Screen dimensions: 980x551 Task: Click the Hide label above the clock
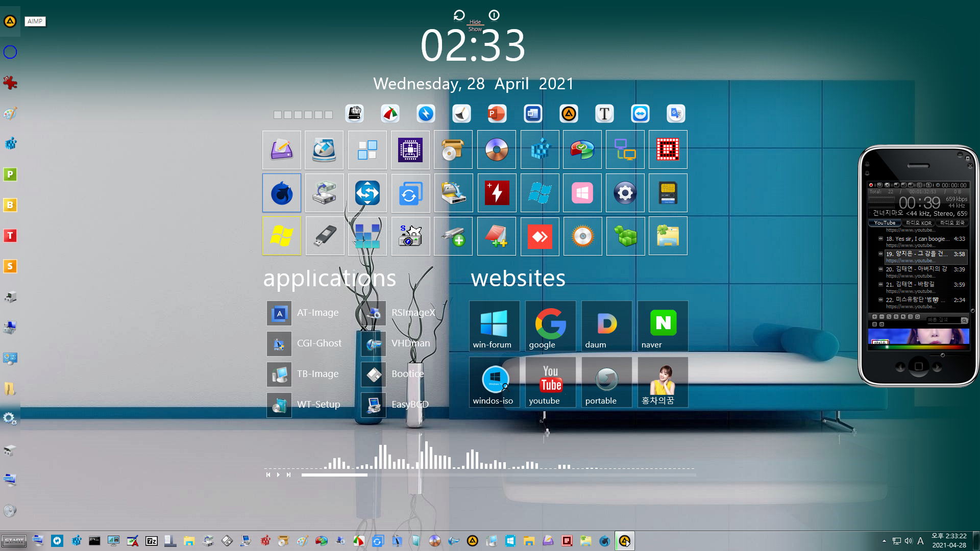click(475, 22)
